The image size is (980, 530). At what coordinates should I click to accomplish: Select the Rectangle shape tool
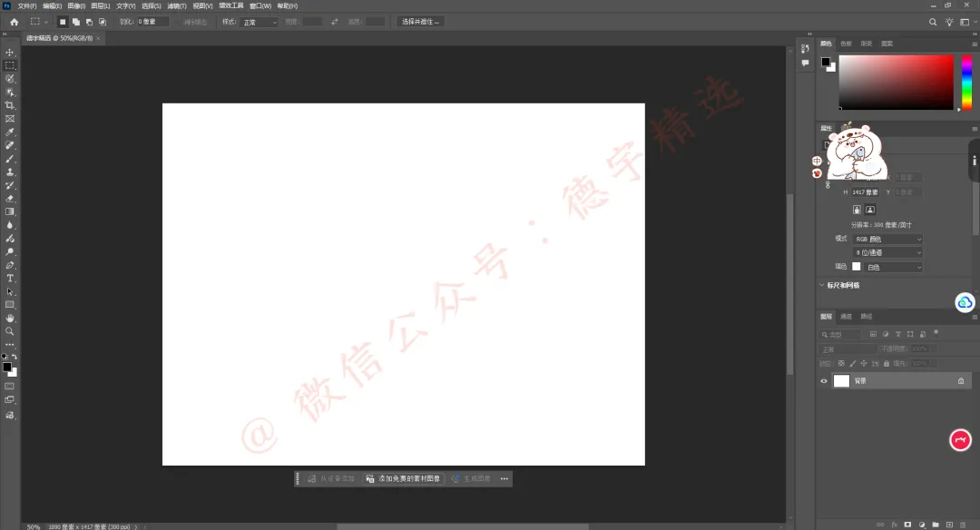[10, 305]
